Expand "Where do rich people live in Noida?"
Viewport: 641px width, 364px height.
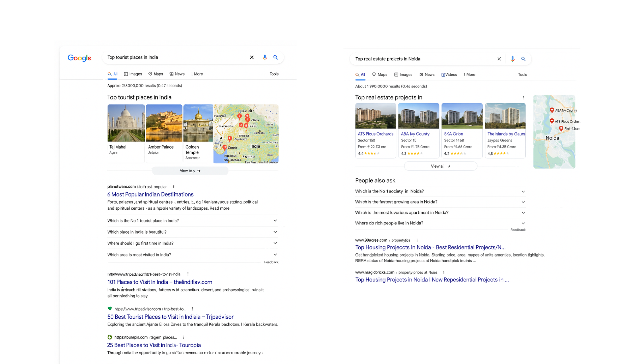440,223
